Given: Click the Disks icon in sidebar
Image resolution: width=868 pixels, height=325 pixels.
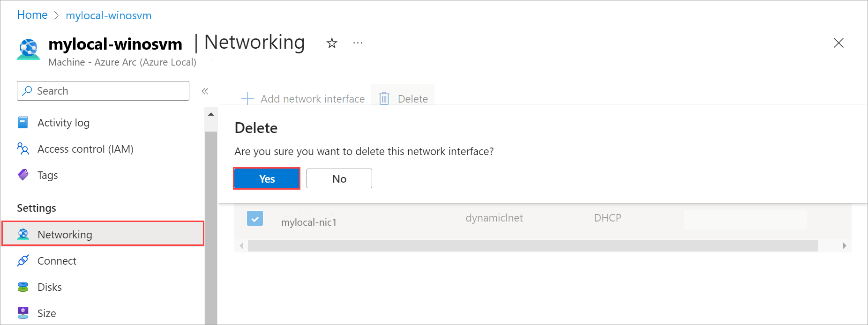Looking at the screenshot, I should [23, 287].
